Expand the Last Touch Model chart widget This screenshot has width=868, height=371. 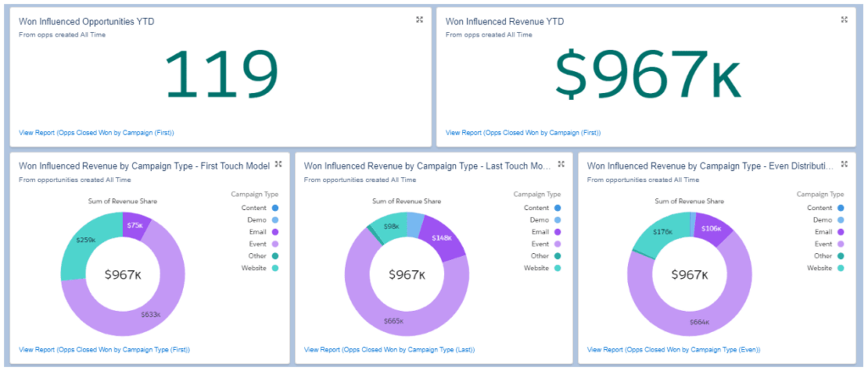tap(561, 163)
